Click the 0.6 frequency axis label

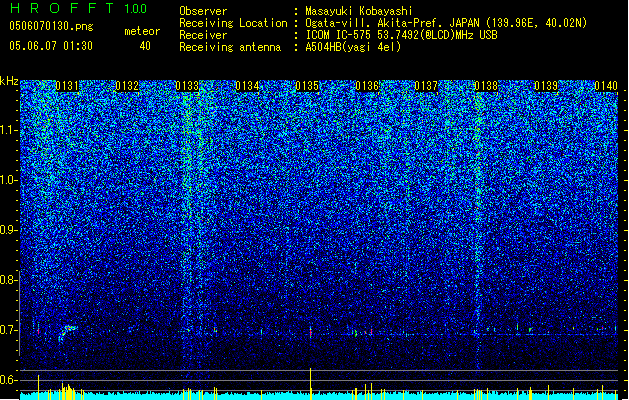pyautogui.click(x=8, y=380)
